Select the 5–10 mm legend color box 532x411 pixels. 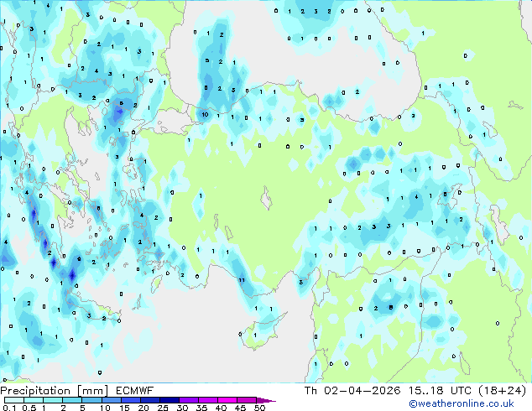click(92, 400)
